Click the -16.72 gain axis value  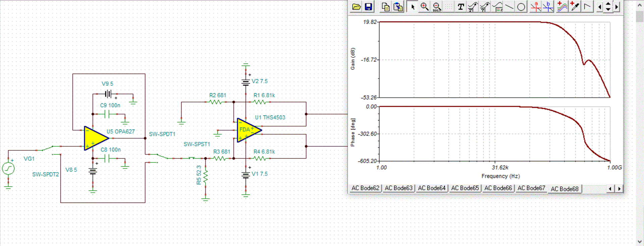pyautogui.click(x=369, y=59)
